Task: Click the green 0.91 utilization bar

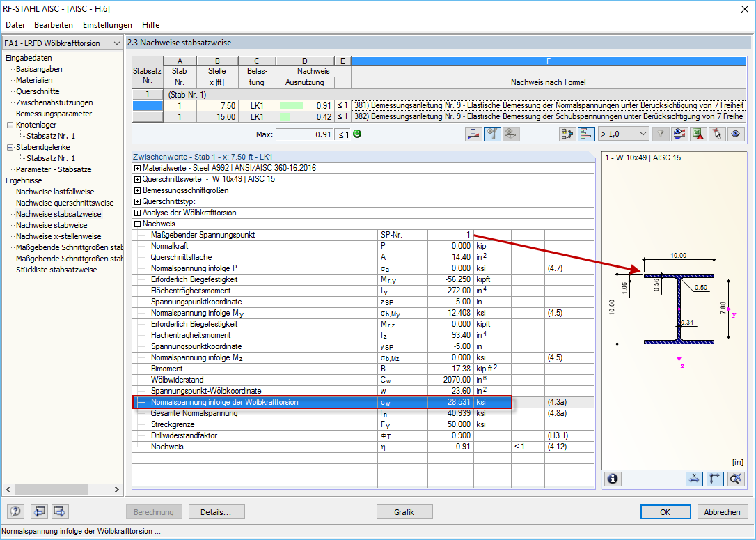Action: [291, 105]
